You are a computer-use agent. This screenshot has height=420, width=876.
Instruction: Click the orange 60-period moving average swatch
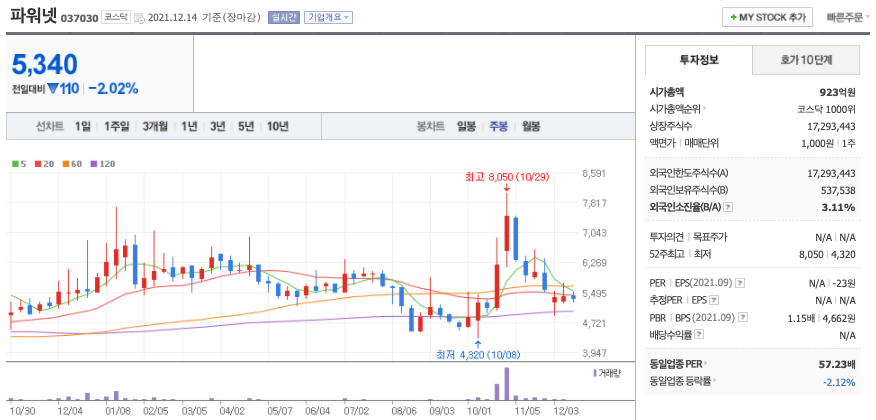tap(65, 164)
